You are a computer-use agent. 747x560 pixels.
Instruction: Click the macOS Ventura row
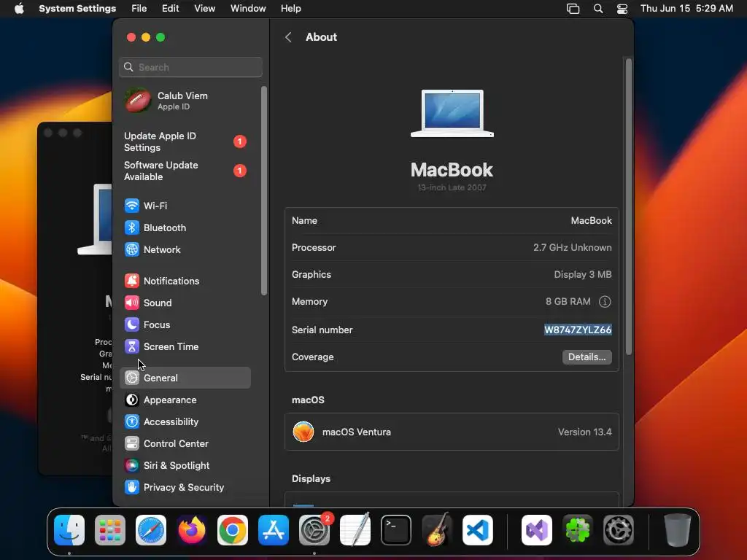(452, 432)
